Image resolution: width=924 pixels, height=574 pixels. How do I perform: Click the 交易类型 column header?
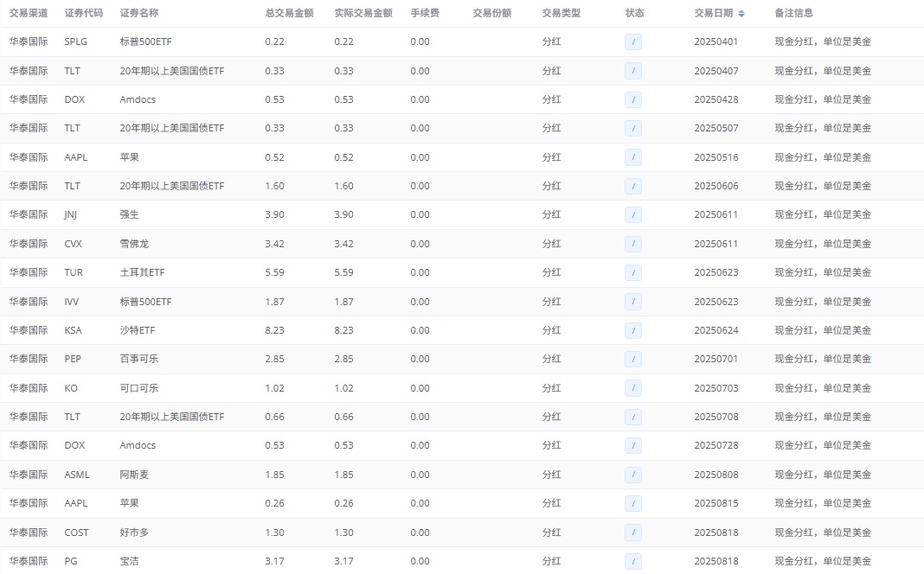[561, 13]
